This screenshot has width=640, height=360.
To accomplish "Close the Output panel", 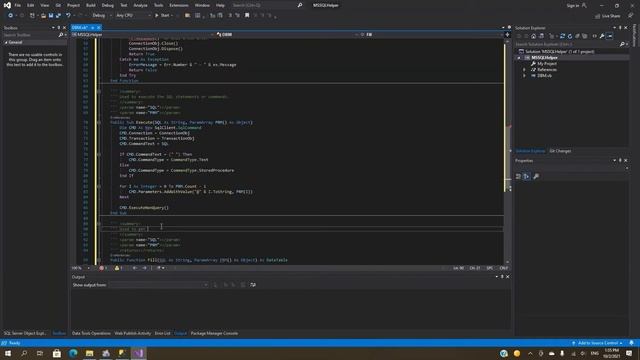I will (x=508, y=277).
